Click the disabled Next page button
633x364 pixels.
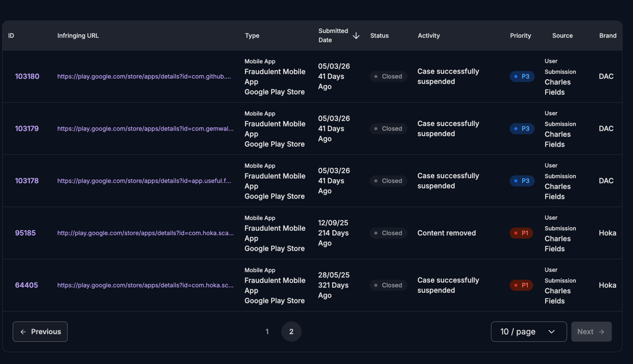(591, 332)
